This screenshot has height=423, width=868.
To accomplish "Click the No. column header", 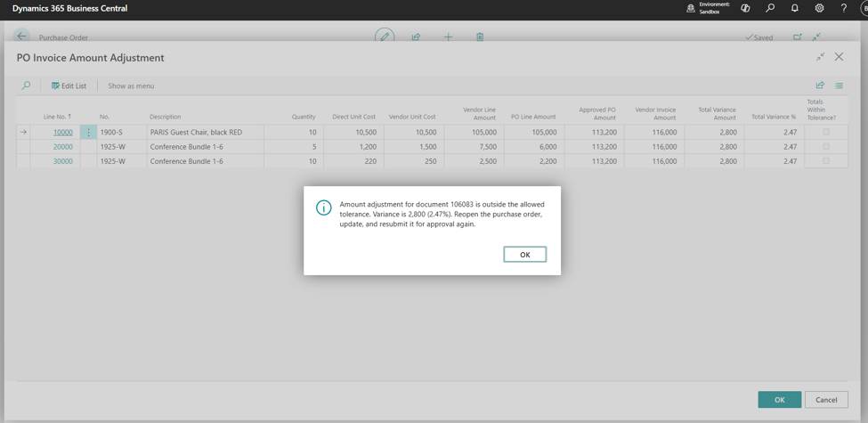I will (105, 117).
